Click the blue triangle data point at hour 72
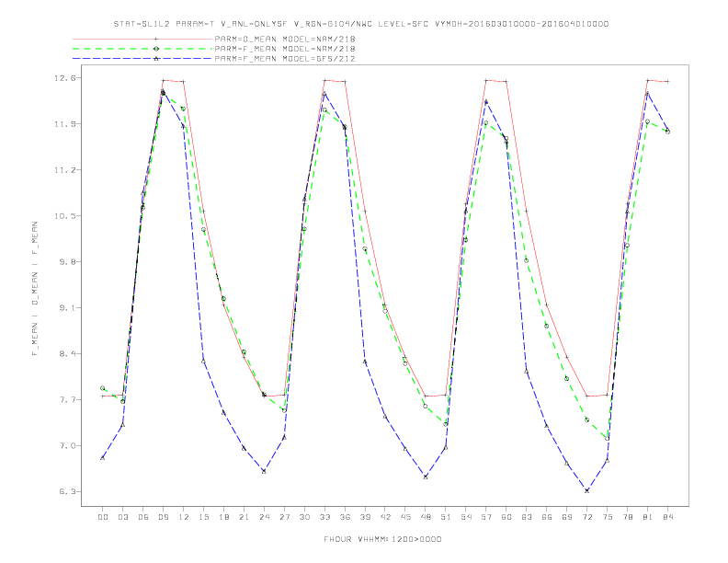This screenshot has height=563, width=728. point(586,490)
